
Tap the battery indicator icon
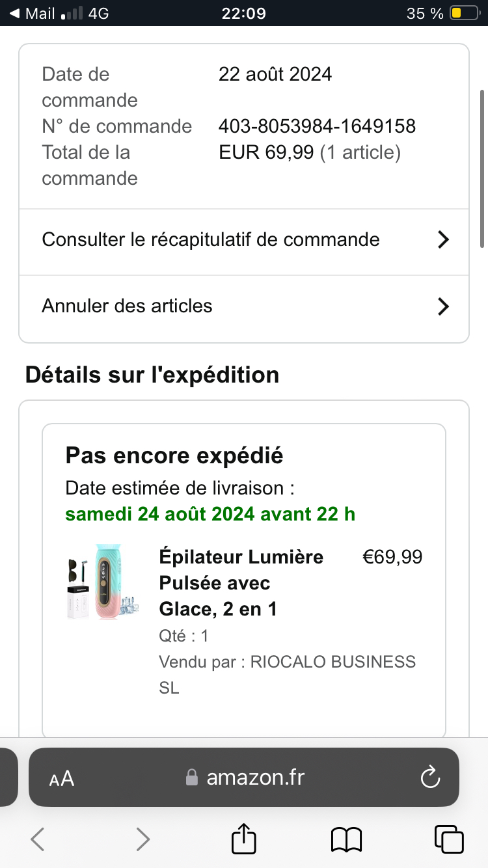click(x=463, y=13)
